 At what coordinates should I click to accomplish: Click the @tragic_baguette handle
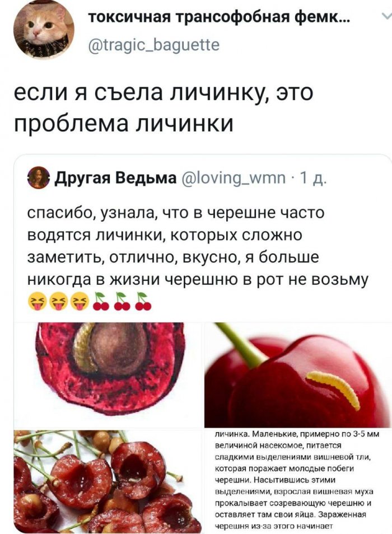154,45
